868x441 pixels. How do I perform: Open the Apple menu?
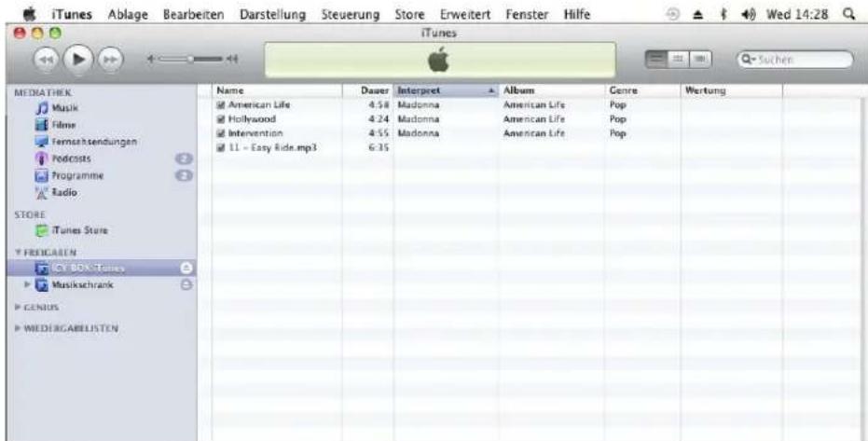29,14
